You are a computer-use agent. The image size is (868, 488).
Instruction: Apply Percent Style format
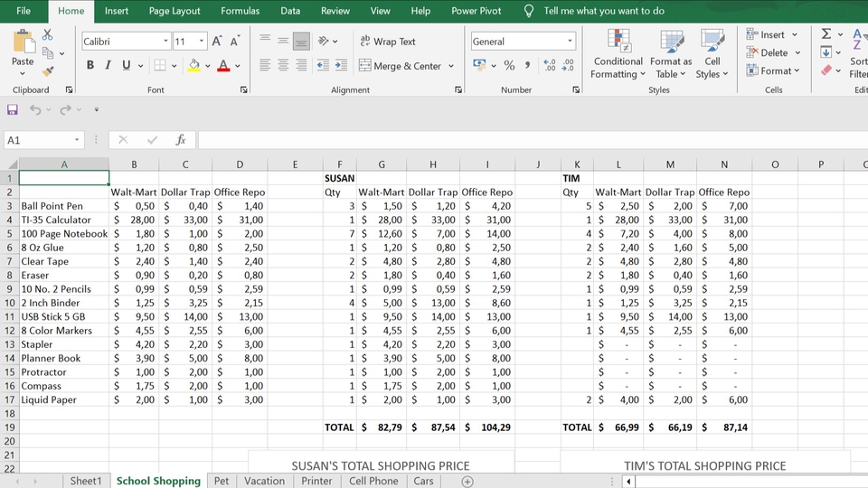pos(509,65)
